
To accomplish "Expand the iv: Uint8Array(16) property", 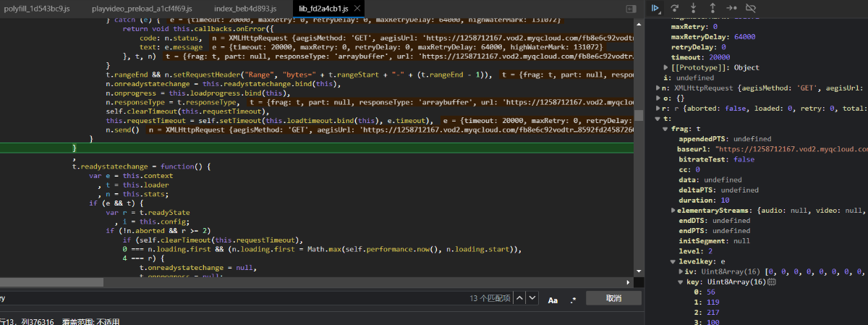I will point(681,271).
